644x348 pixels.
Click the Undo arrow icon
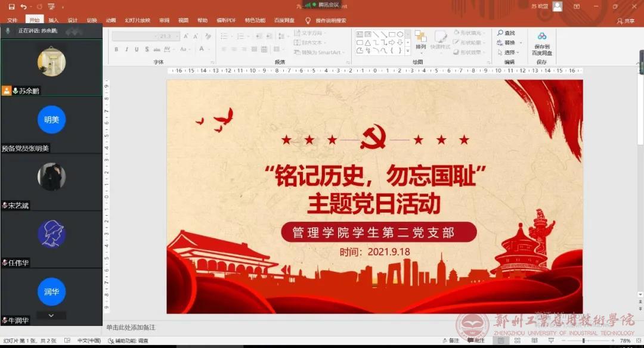click(x=24, y=7)
